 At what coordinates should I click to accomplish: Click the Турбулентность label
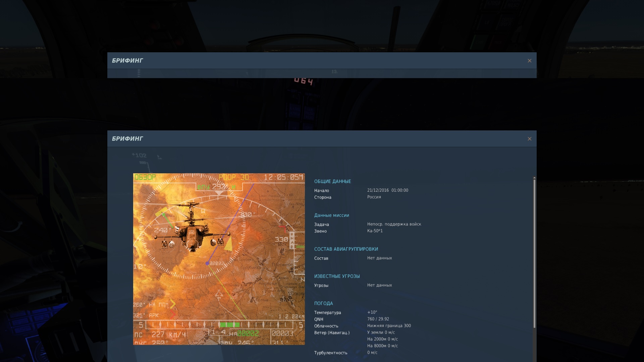330,353
